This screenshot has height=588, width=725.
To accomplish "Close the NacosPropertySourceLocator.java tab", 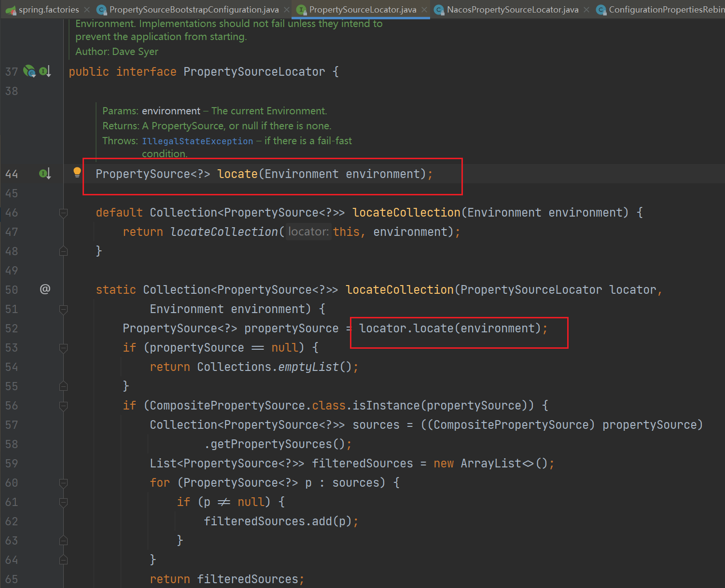I will (x=586, y=10).
